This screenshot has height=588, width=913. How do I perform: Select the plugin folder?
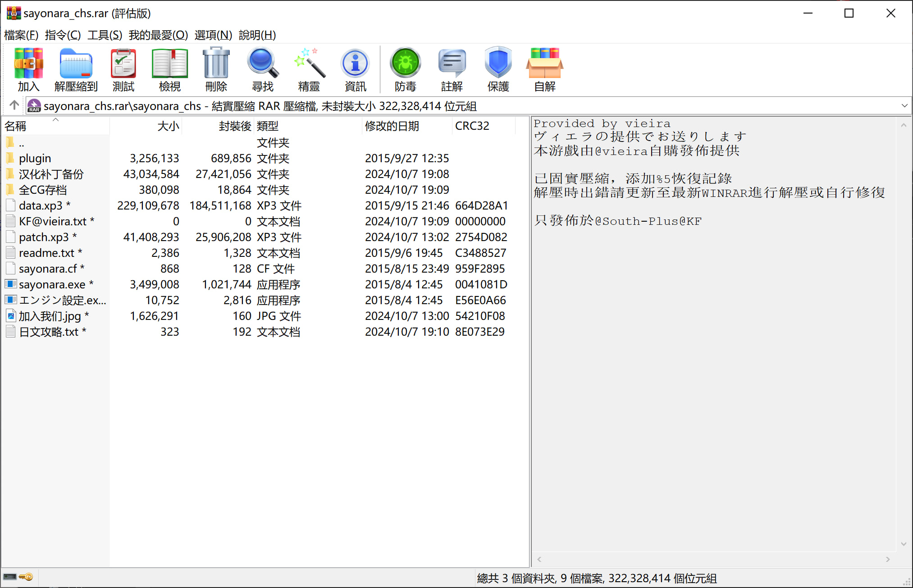[35, 158]
